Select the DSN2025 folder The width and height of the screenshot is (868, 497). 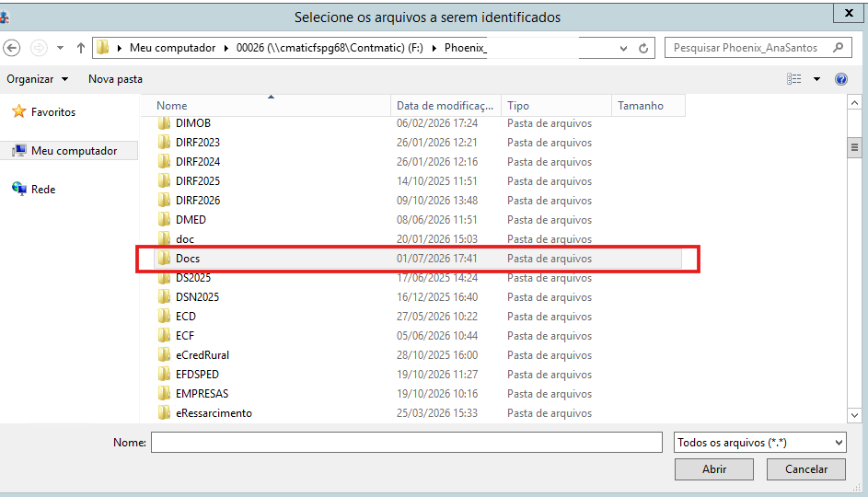click(197, 297)
